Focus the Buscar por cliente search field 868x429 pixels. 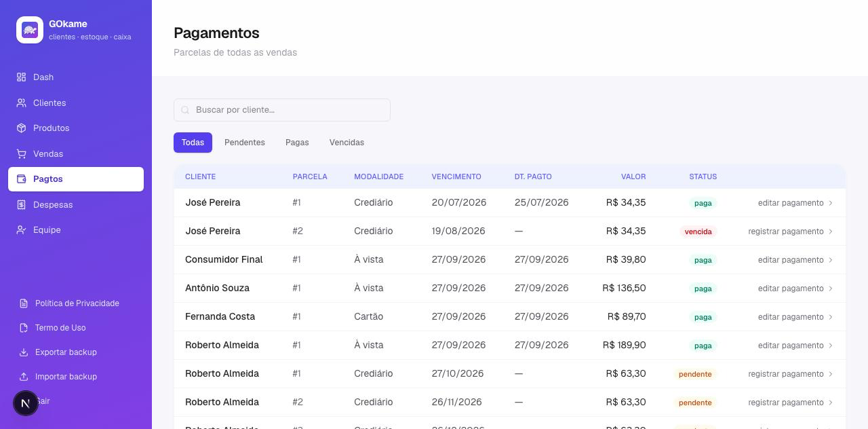click(x=282, y=110)
